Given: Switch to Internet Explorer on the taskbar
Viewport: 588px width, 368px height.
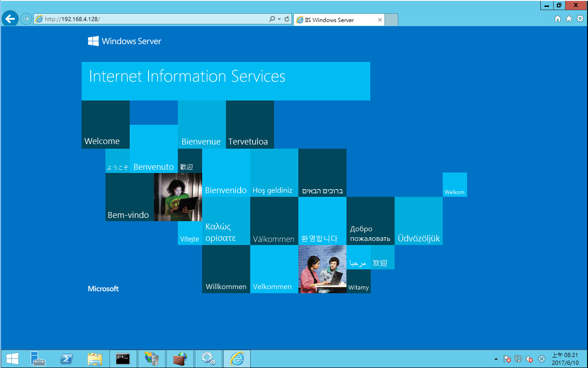Looking at the screenshot, I should (236, 359).
